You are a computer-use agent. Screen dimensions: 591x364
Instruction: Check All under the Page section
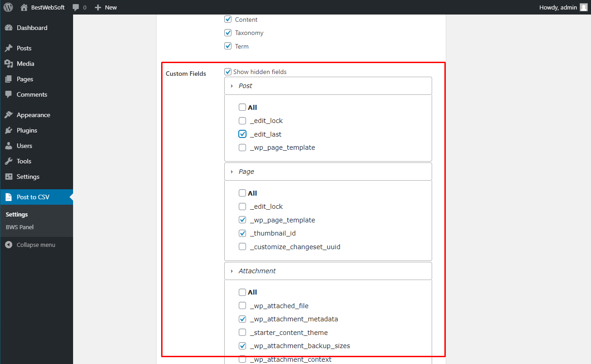tap(242, 193)
